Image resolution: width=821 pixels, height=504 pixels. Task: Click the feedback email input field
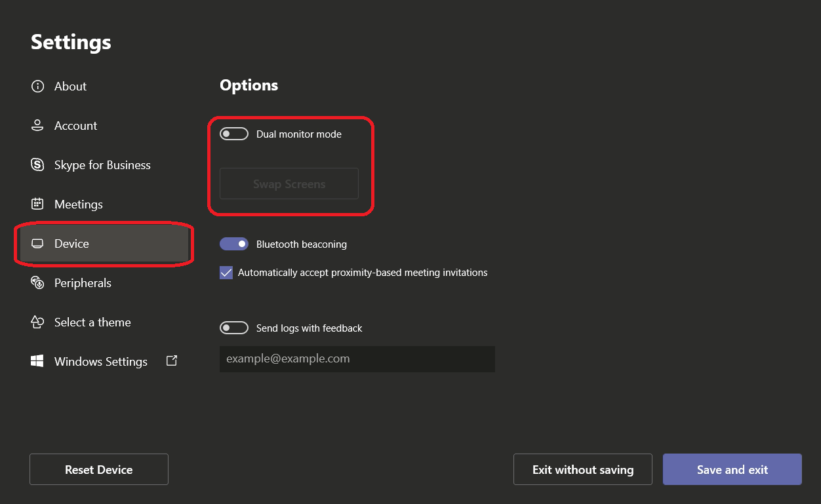[357, 359]
